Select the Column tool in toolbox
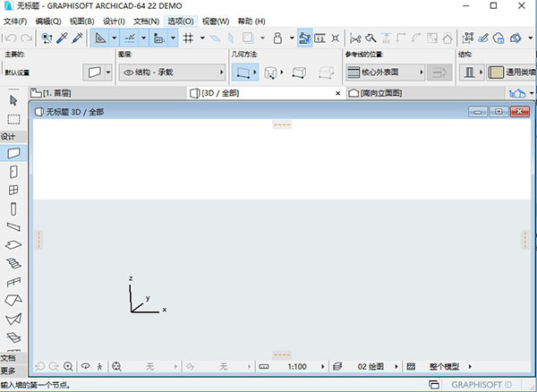 (x=13, y=208)
